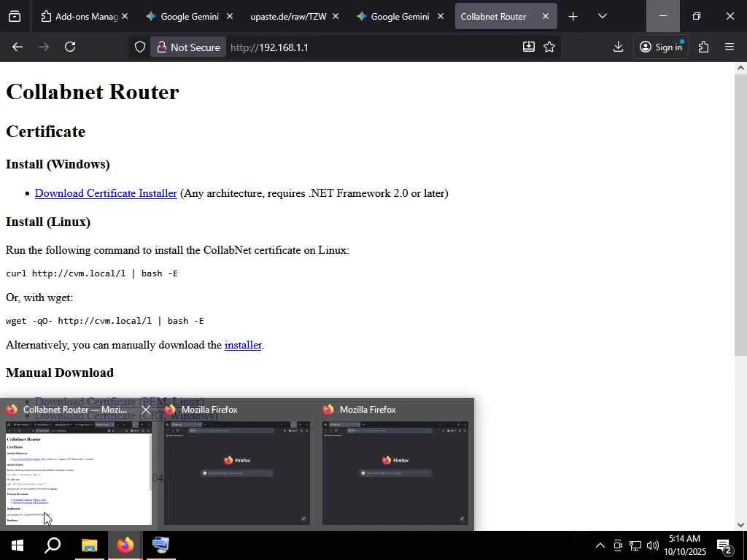Close the Add-ons Manager tab
This screenshot has height=560, width=747.
[124, 16]
